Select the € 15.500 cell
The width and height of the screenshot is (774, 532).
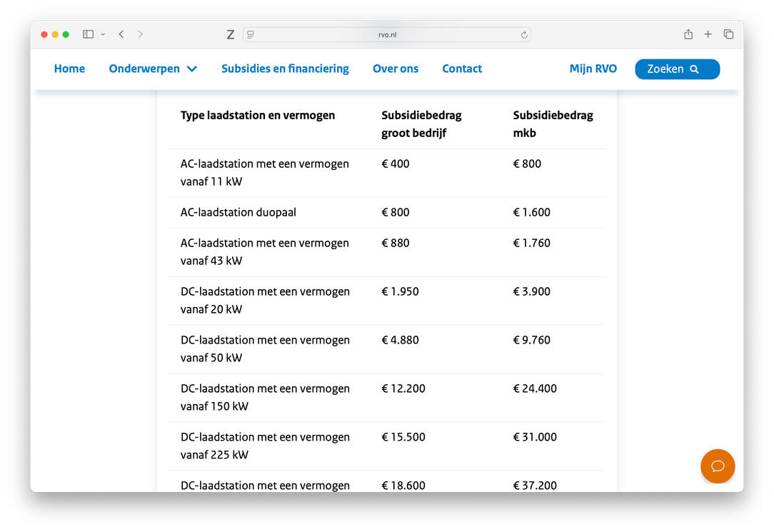(x=403, y=437)
